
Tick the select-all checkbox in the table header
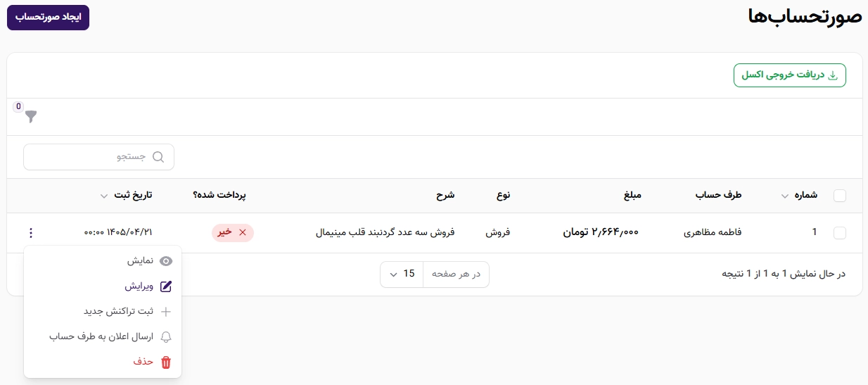click(x=840, y=196)
